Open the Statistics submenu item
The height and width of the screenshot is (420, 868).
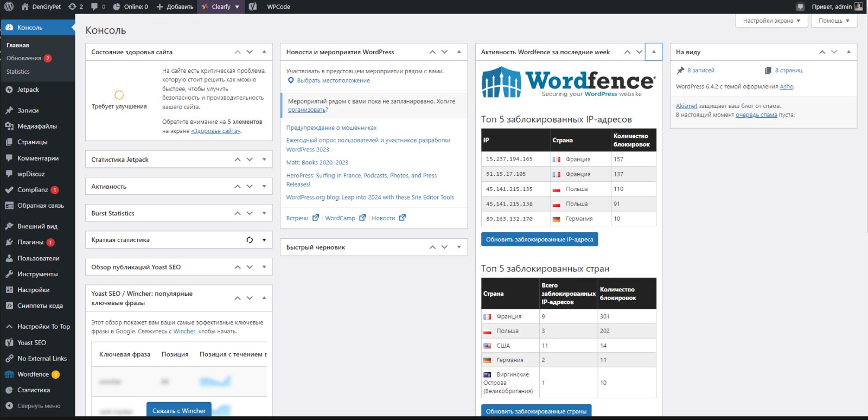pyautogui.click(x=18, y=72)
